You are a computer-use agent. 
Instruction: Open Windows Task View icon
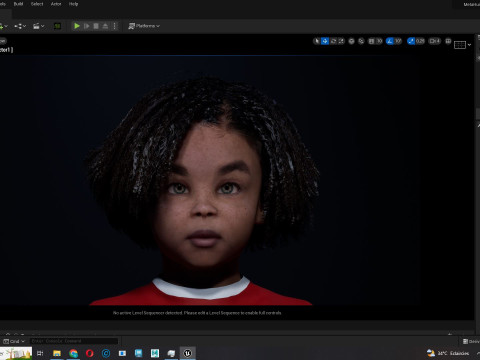coord(40,353)
